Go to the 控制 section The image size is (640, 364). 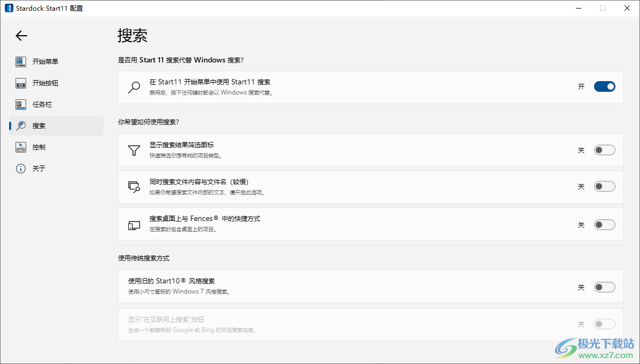(x=56, y=147)
